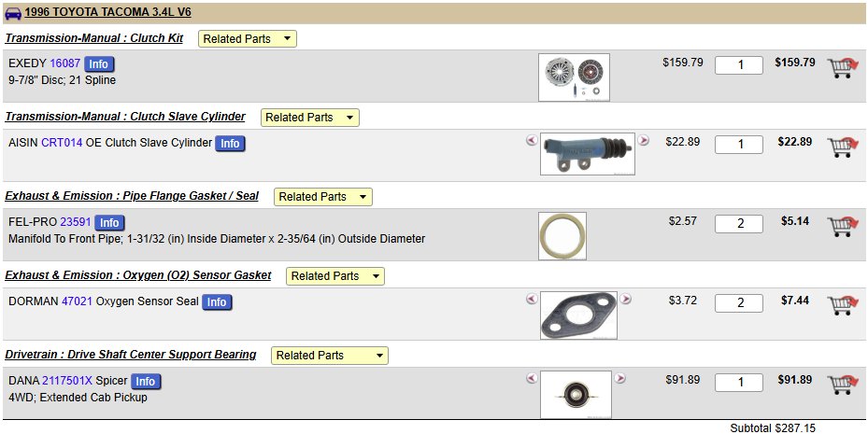Show previous image of DORMAN sensor seal
This screenshot has height=434, width=868.
point(532,299)
